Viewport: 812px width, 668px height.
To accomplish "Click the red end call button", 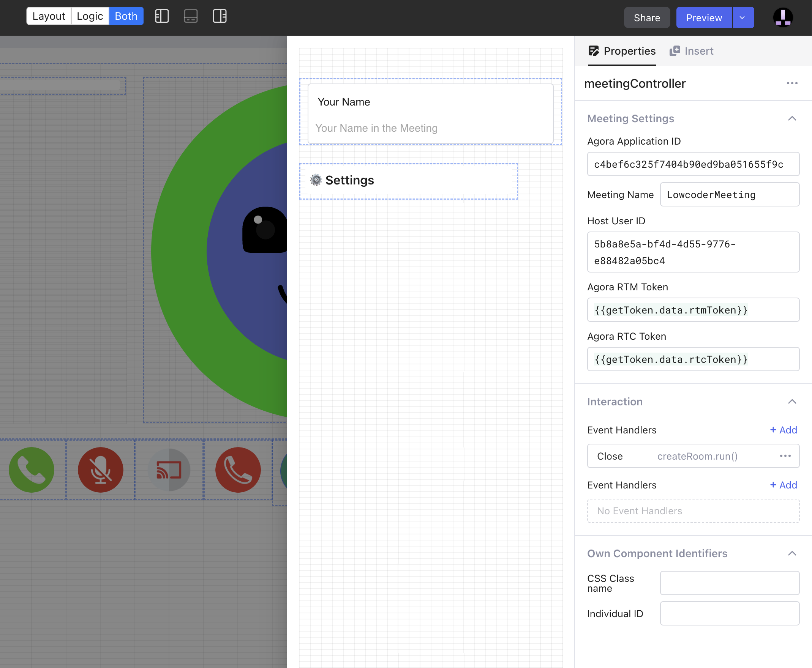I will pos(237,469).
